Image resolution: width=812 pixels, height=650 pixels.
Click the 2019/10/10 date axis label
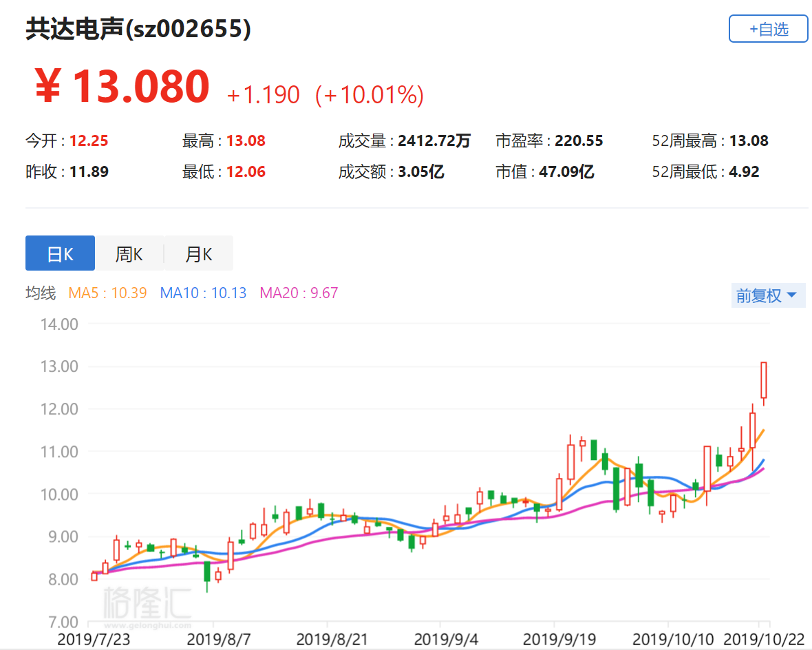(673, 639)
